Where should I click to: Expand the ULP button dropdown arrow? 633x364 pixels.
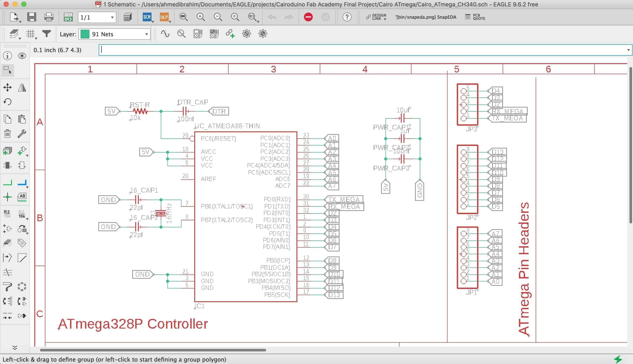tap(170, 22)
